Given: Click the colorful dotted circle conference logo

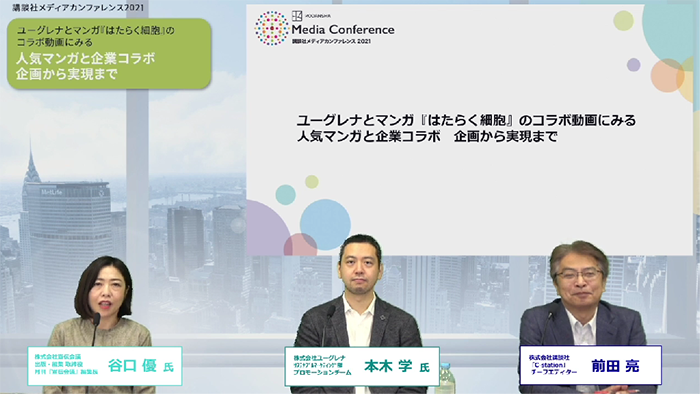Looking at the screenshot, I should (x=271, y=28).
